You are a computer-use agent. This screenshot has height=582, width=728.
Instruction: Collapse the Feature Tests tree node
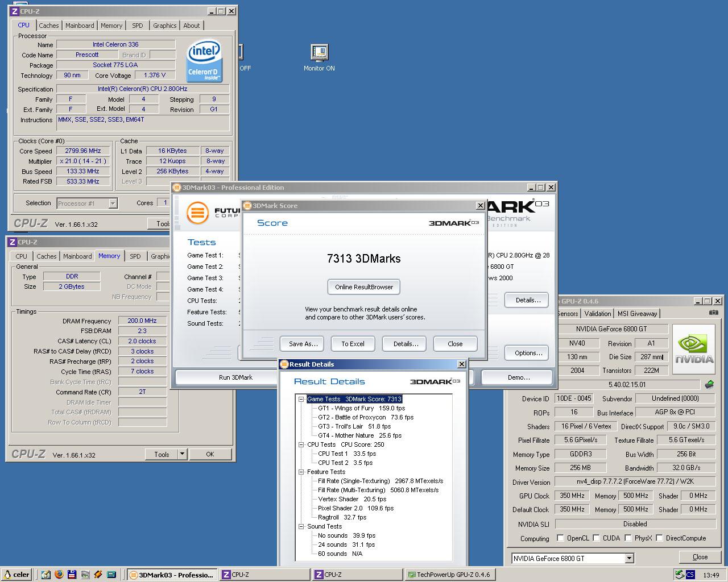tap(301, 472)
